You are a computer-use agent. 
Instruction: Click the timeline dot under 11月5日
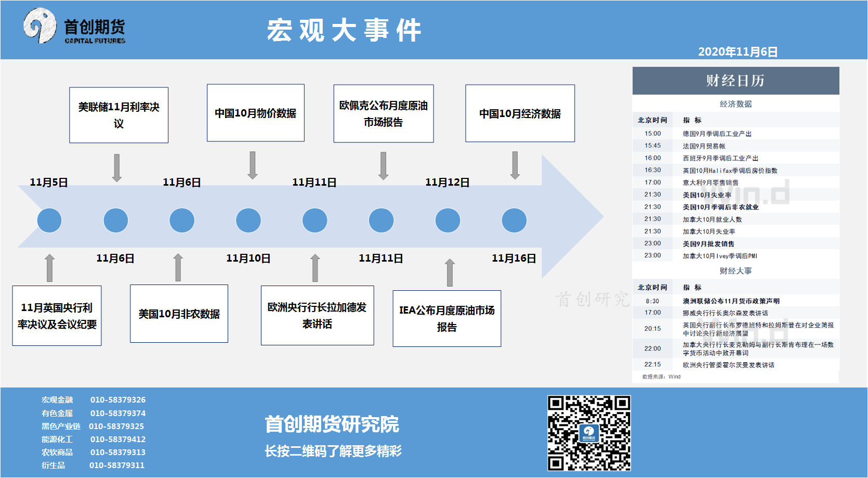tap(49, 221)
